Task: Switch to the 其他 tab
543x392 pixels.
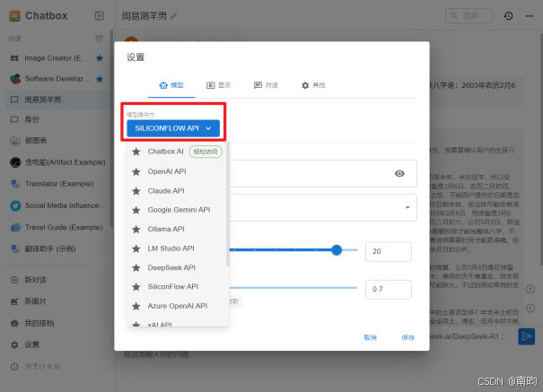Action: click(x=313, y=85)
